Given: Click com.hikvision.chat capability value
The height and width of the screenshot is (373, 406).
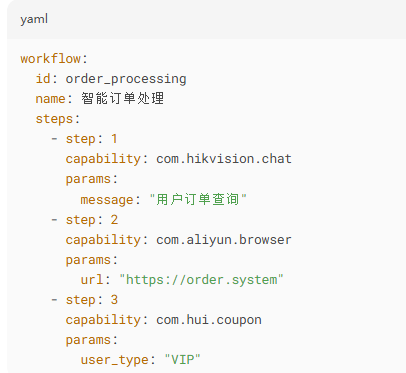Looking at the screenshot, I should pyautogui.click(x=224, y=159).
